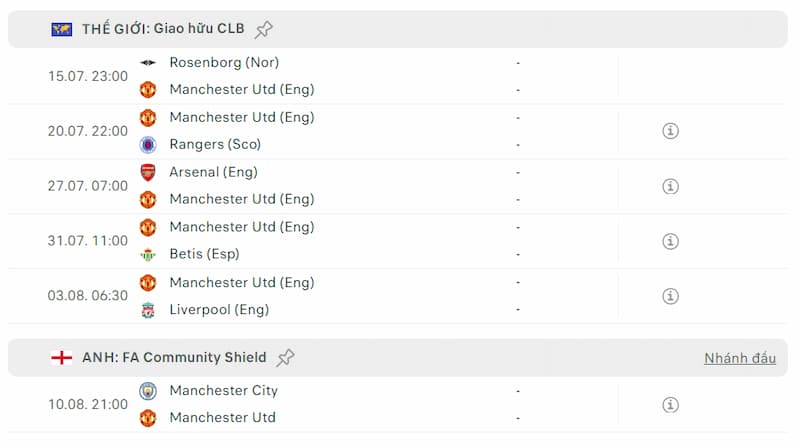Open ANH: FA Community Shield header
Image resolution: width=800 pixels, height=443 pixels.
click(174, 357)
